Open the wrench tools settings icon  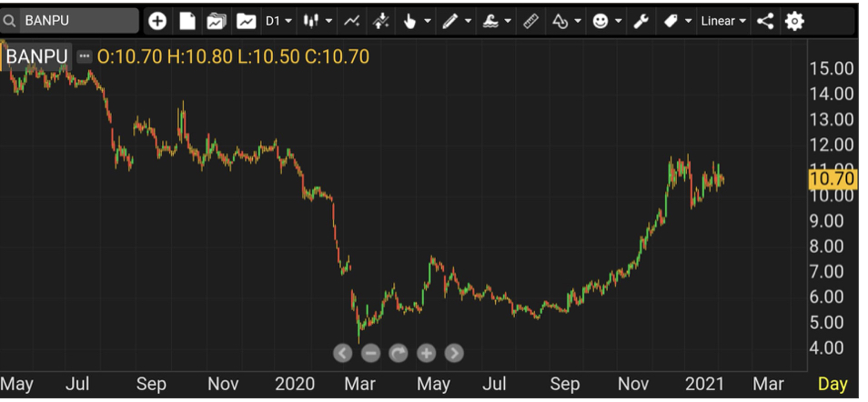641,21
